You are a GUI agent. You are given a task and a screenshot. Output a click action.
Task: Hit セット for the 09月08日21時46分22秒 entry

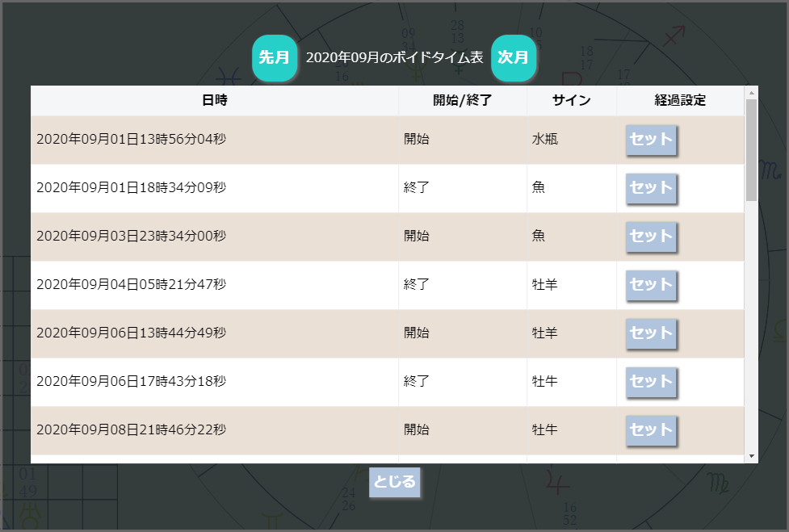click(651, 430)
